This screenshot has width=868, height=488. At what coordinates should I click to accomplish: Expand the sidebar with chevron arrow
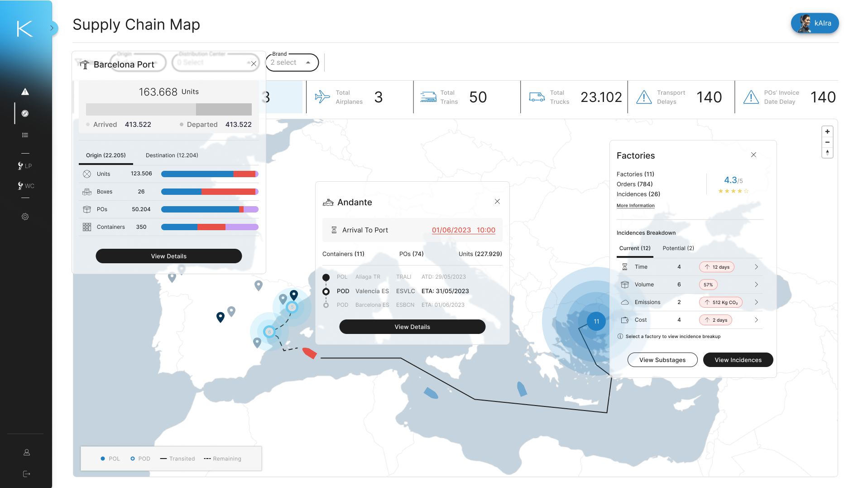[x=52, y=28]
